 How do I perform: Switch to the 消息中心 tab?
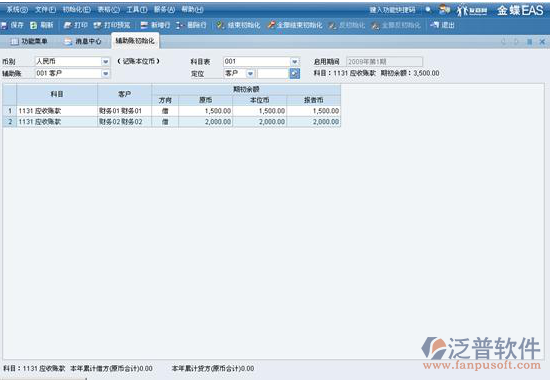point(83,41)
